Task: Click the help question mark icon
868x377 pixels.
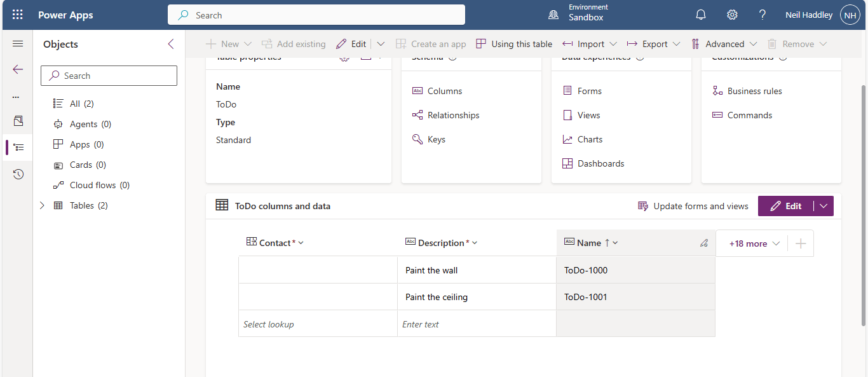Action: 763,15
